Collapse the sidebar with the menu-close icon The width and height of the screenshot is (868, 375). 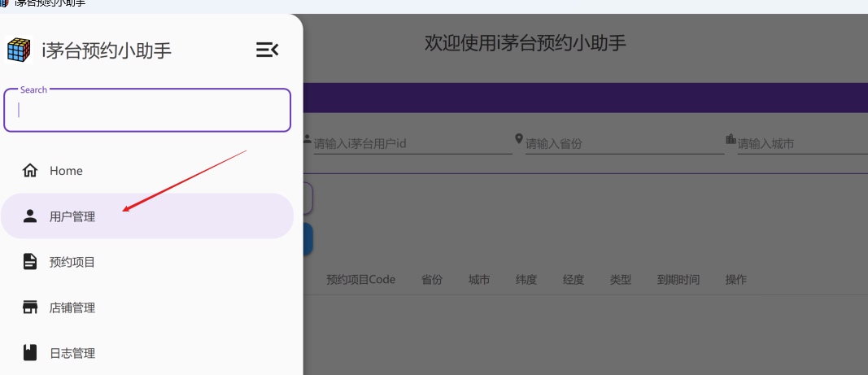pos(268,50)
